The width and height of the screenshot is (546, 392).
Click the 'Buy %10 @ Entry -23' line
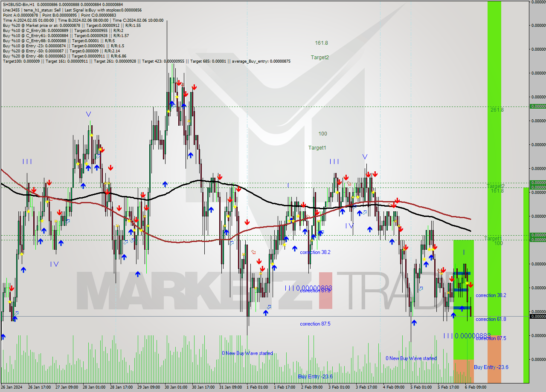point(63,46)
